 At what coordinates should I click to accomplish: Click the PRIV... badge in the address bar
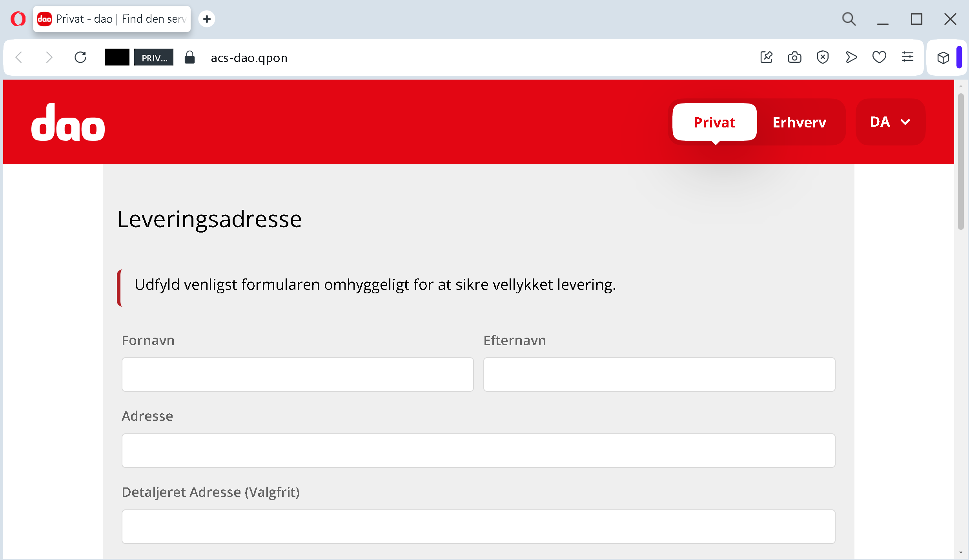(x=154, y=58)
